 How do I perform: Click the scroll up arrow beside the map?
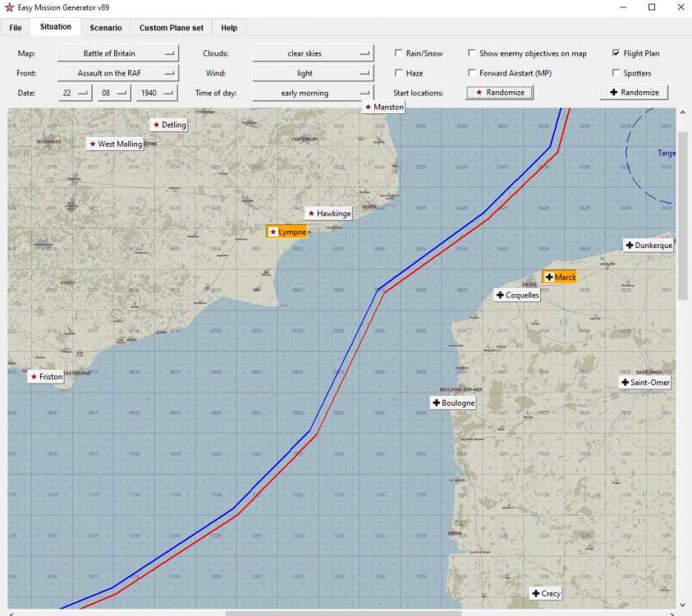pos(682,113)
